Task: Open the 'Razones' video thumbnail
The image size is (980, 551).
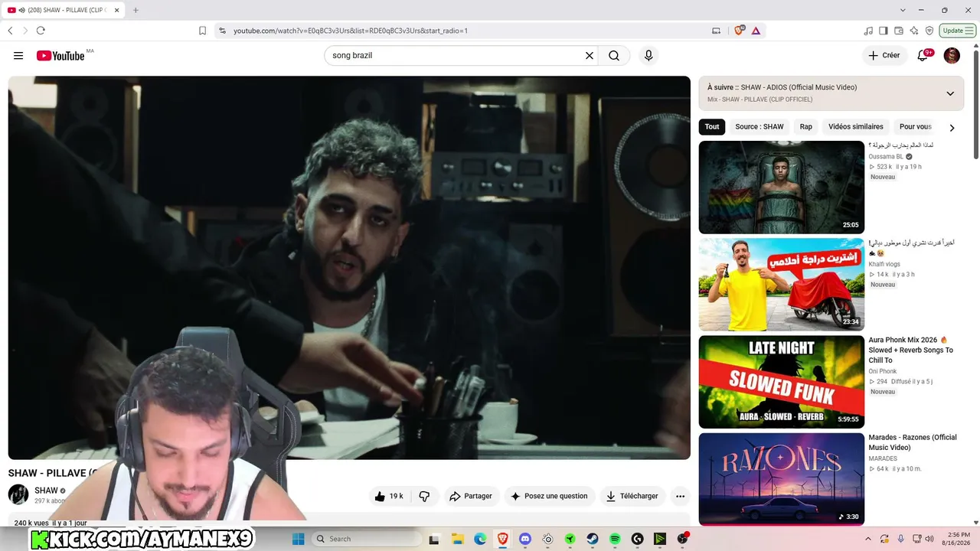Action: click(781, 479)
